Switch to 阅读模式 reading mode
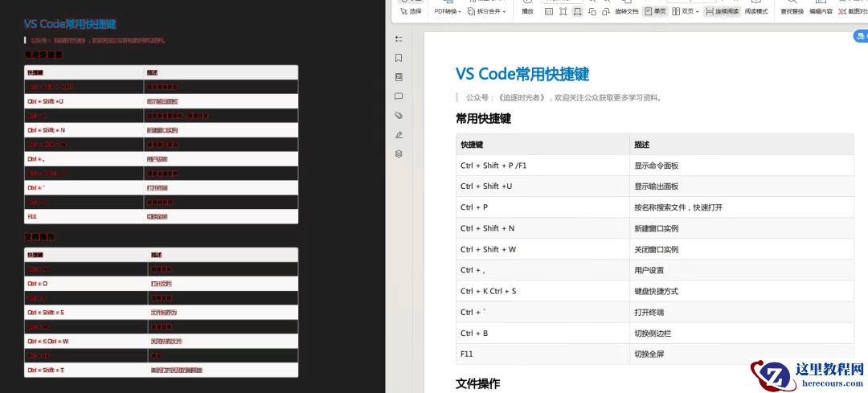This screenshot has height=393, width=868. [x=756, y=11]
